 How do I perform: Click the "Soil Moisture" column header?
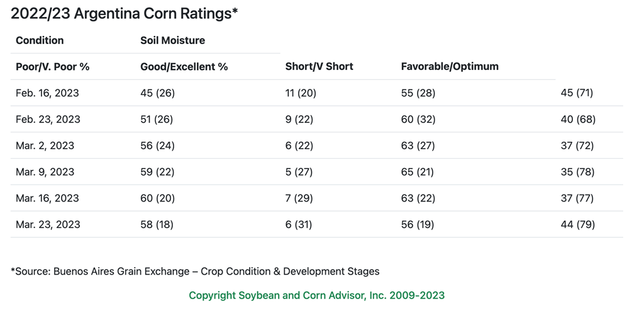[x=172, y=40]
